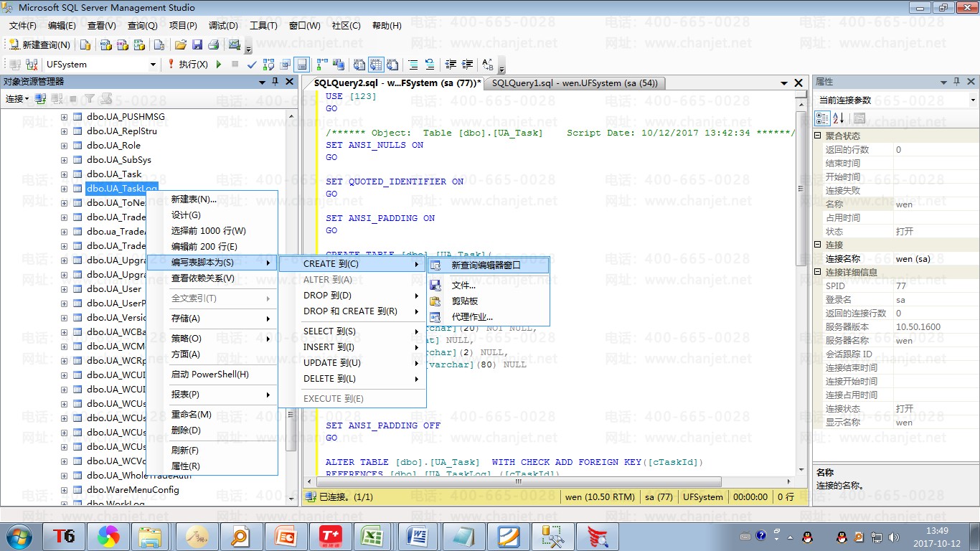Toggle the categorized view in Properties panel
The width and height of the screenshot is (980, 551).
point(824,118)
